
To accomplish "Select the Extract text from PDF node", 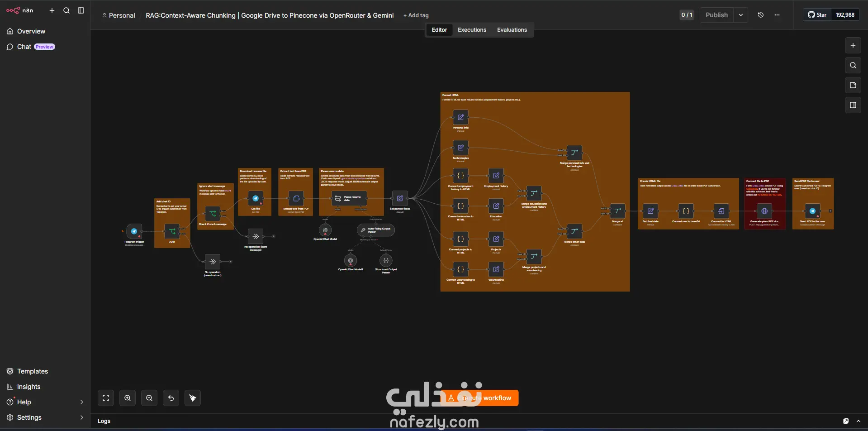I will point(296,198).
